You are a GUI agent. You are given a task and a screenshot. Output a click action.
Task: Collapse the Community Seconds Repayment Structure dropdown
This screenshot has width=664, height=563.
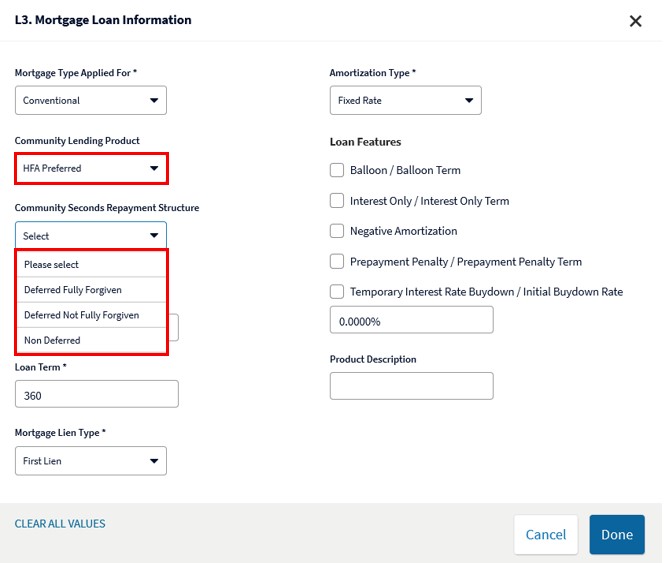[x=91, y=236]
